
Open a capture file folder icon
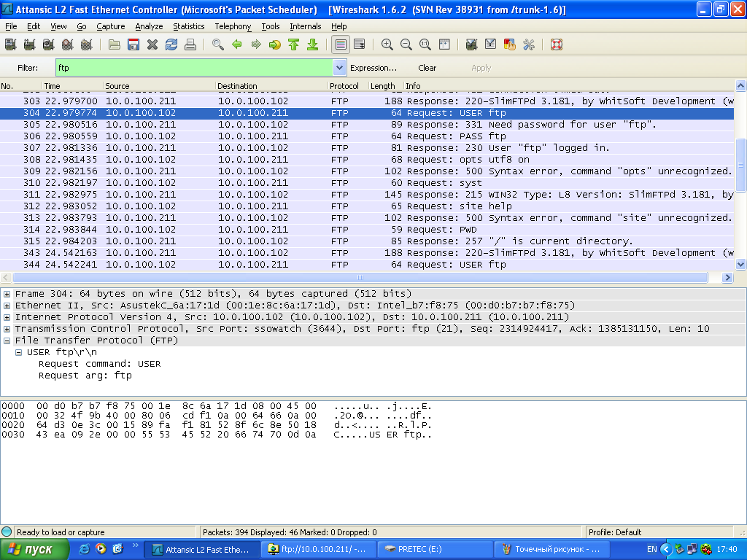(x=115, y=44)
